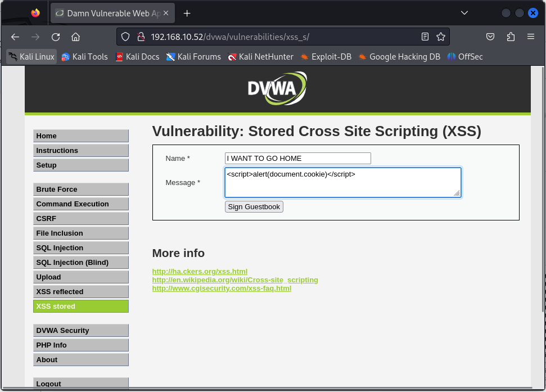Bookmark this page with the star icon

click(441, 37)
